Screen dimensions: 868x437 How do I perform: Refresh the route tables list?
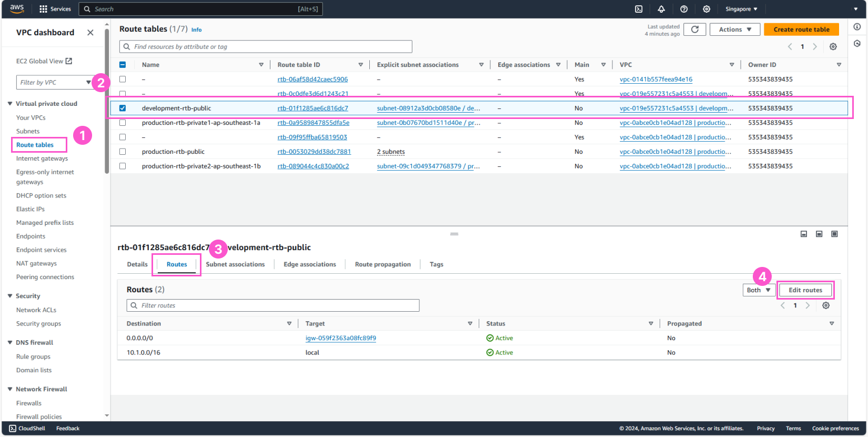click(695, 29)
